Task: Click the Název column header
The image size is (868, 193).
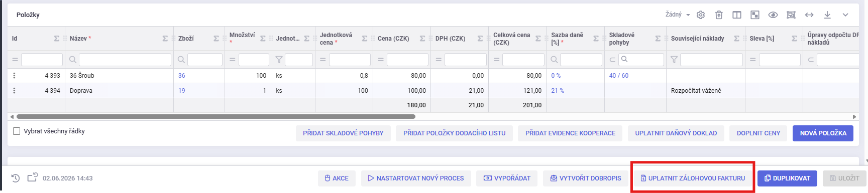Action: click(119, 39)
